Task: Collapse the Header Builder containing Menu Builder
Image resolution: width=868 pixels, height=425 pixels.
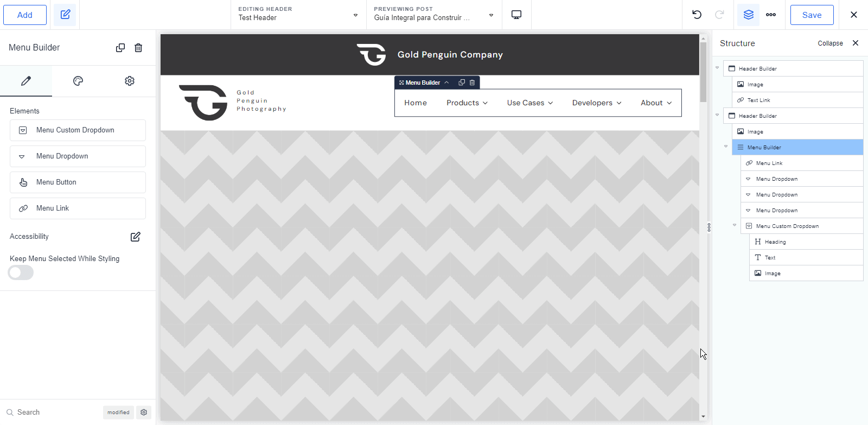Action: tap(717, 115)
